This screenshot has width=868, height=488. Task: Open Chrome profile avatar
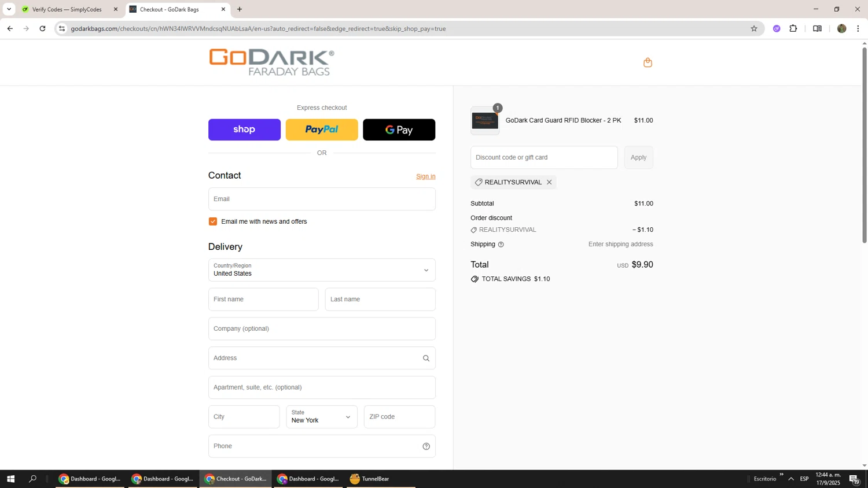841,28
